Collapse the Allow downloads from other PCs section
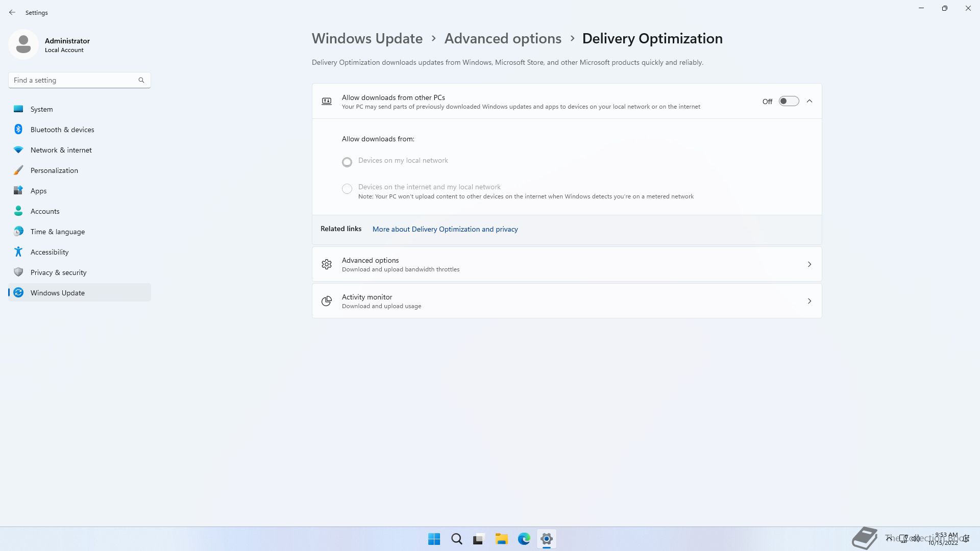Viewport: 980px width, 551px height. [x=810, y=101]
